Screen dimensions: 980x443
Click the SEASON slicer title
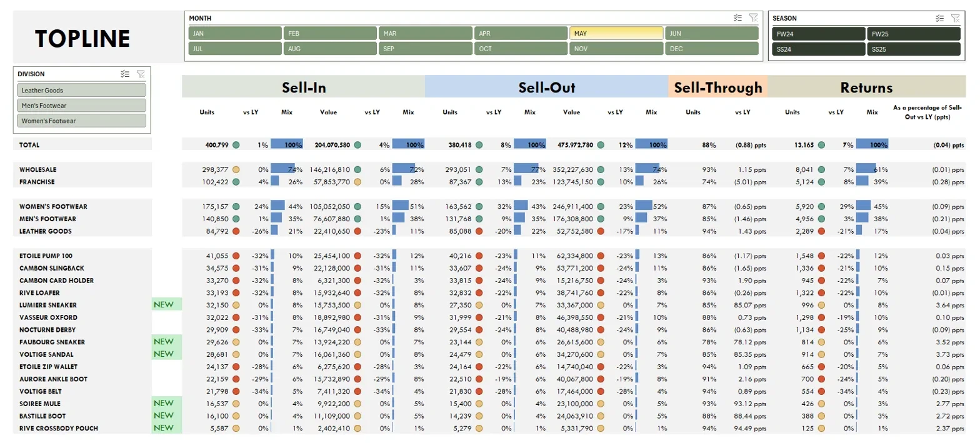[x=784, y=18]
